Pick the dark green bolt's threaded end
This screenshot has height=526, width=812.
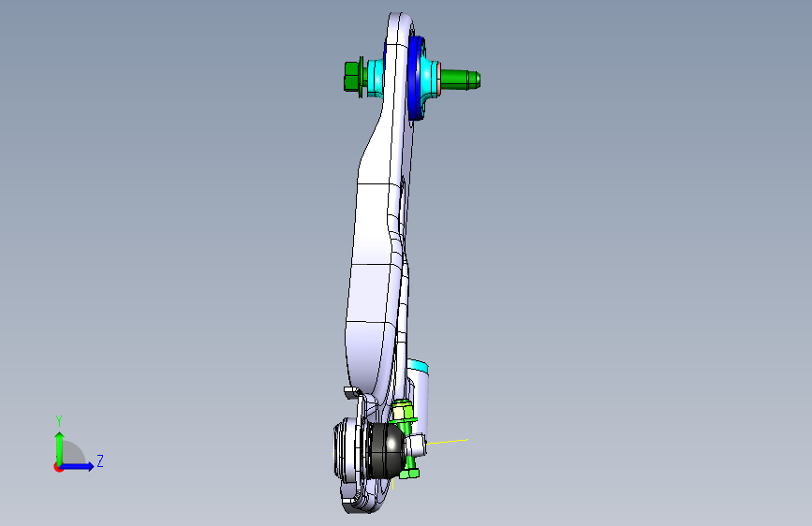coord(460,80)
